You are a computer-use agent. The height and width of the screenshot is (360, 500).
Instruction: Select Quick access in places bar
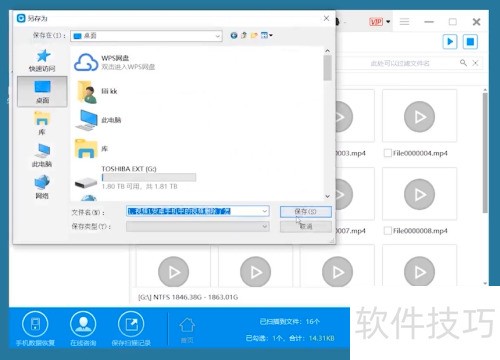(42, 61)
